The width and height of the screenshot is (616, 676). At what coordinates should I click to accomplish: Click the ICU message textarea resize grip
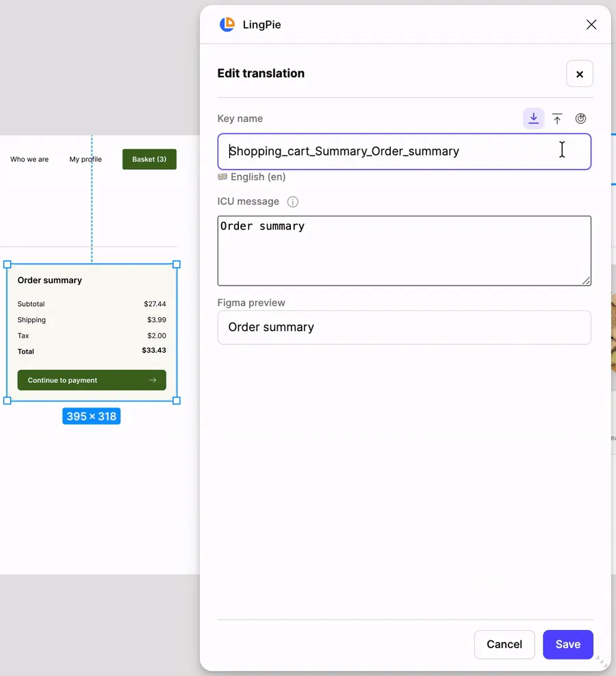click(x=586, y=281)
